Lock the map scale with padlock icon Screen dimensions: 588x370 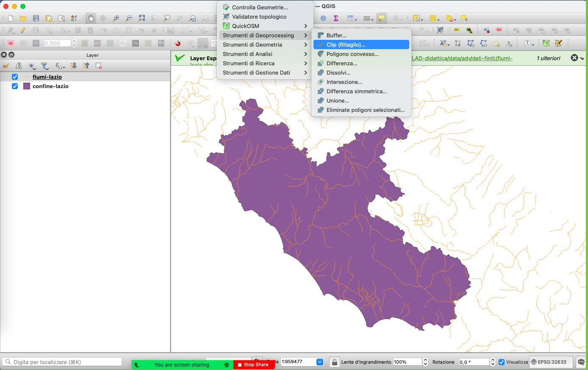335,362
